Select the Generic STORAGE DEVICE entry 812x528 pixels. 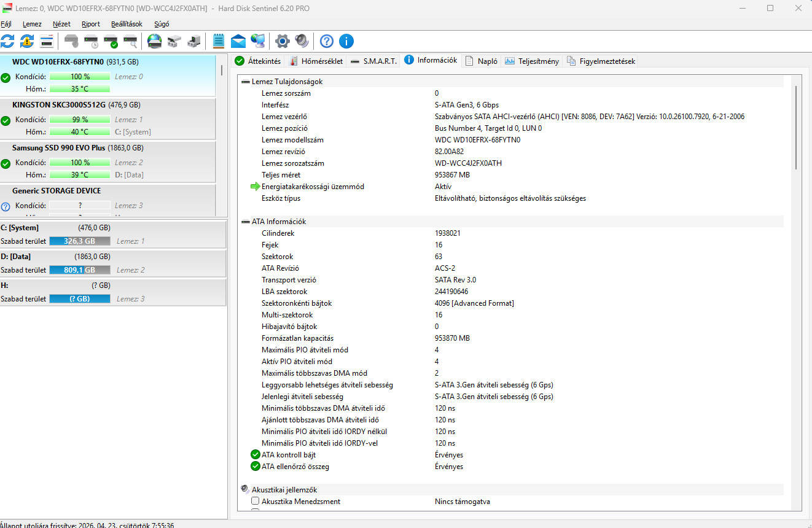point(108,200)
